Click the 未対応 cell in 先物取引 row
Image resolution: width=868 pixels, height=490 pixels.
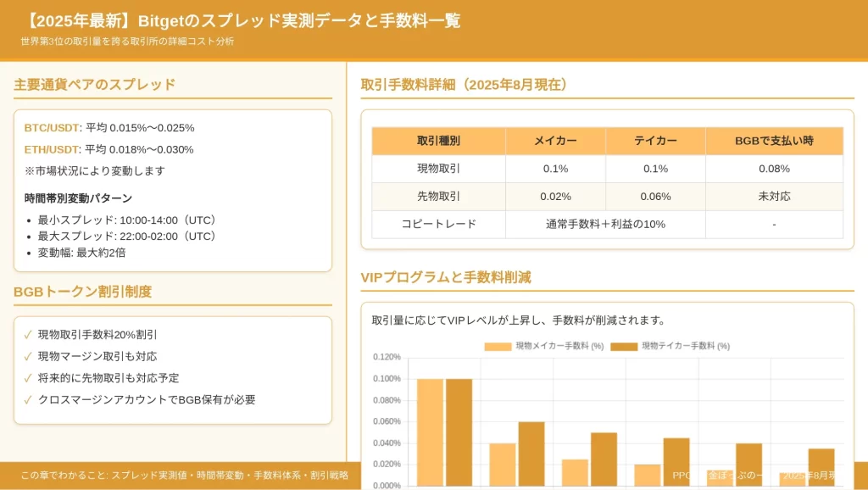pos(775,197)
